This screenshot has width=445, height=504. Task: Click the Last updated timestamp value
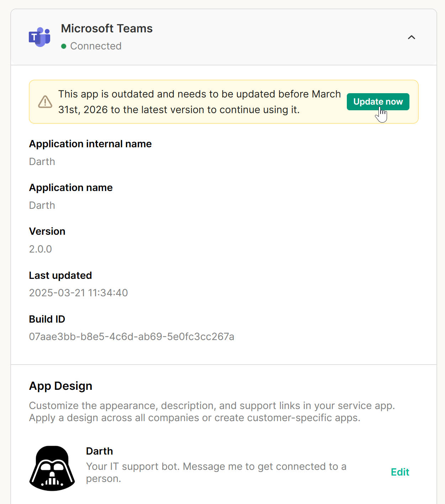click(x=78, y=293)
